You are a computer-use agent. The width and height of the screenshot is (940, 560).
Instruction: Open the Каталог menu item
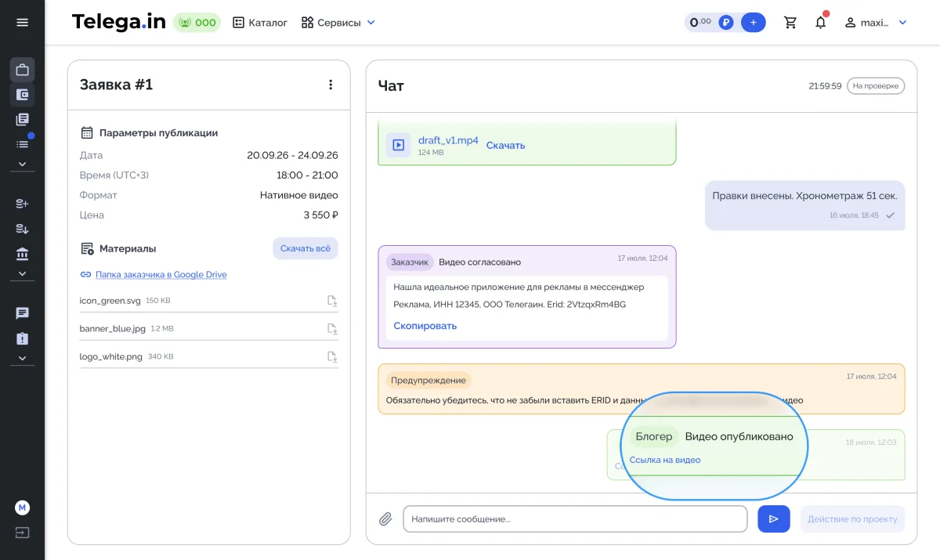click(x=261, y=23)
